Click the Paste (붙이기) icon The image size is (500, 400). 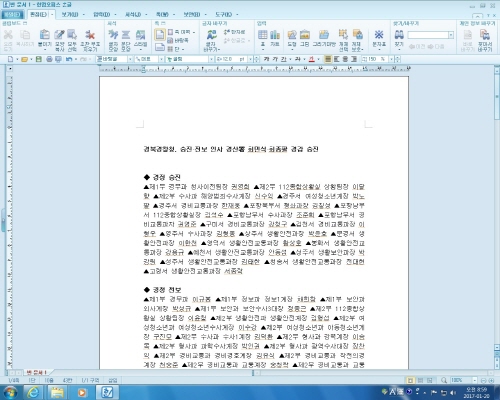pos(44,36)
